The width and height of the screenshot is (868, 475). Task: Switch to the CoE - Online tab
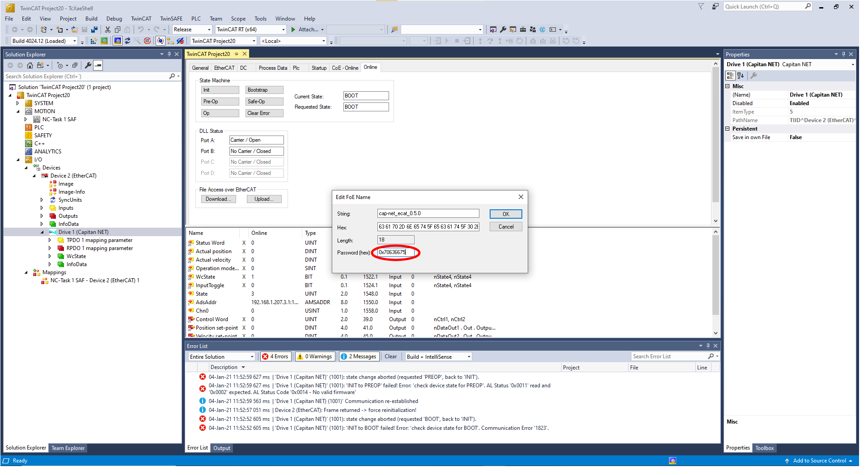[x=345, y=68]
